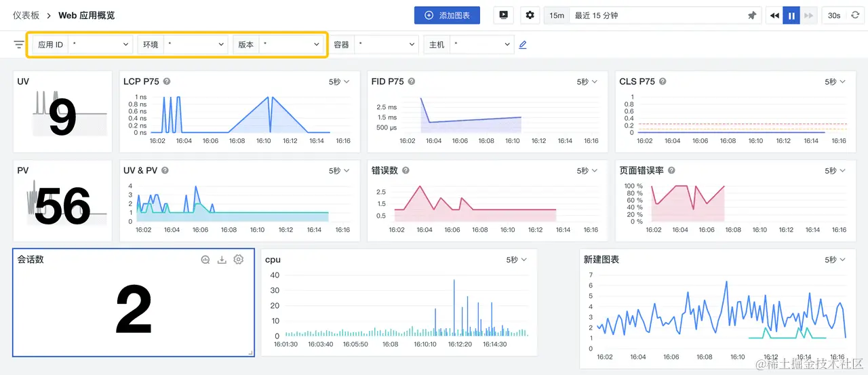
Task: Click the 新建图表 panel title
Action: click(x=601, y=260)
